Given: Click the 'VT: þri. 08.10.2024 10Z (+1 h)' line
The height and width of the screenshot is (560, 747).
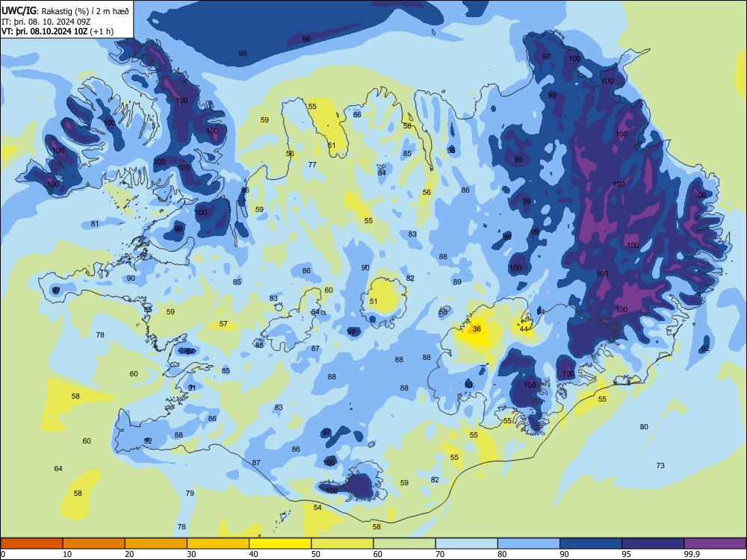Looking at the screenshot, I should [58, 31].
